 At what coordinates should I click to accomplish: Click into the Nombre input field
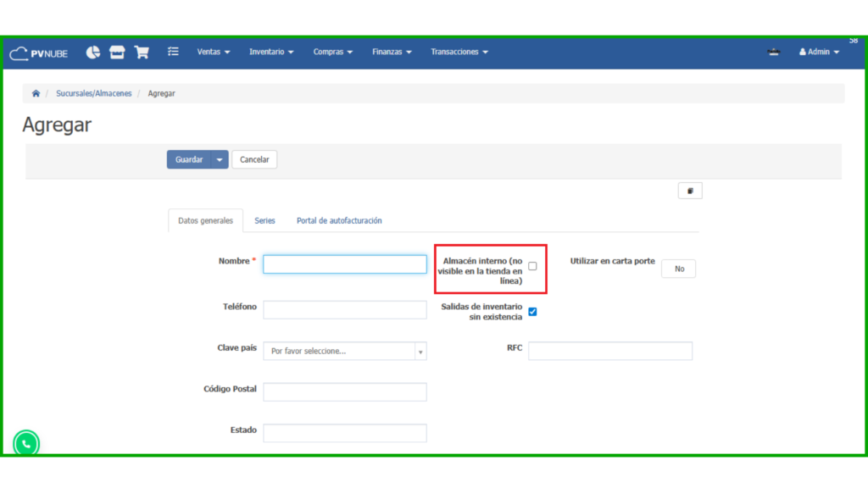(344, 264)
